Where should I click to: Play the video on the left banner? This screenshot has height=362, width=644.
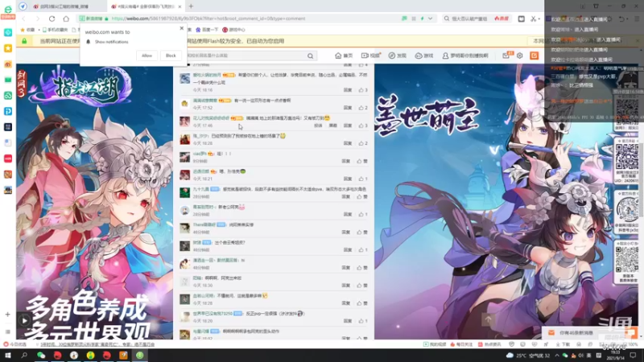(x=24, y=320)
